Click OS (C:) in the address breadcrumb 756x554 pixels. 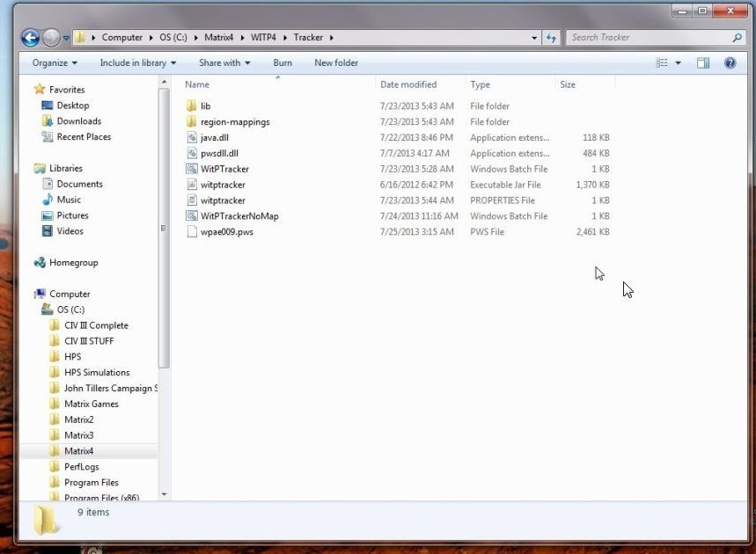pos(173,38)
